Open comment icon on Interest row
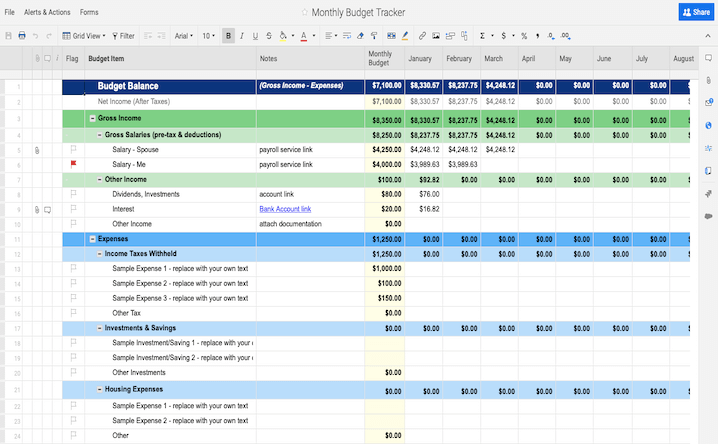Image resolution: width=718 pixels, height=444 pixels. pyautogui.click(x=47, y=210)
